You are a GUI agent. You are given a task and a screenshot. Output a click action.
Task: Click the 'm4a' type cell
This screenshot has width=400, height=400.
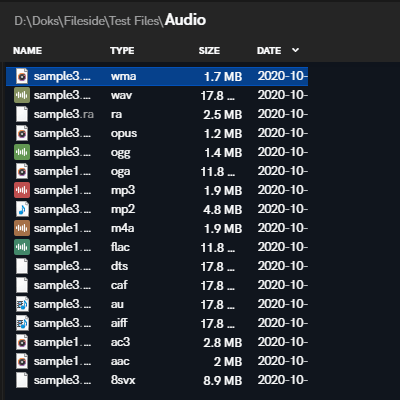(122, 228)
